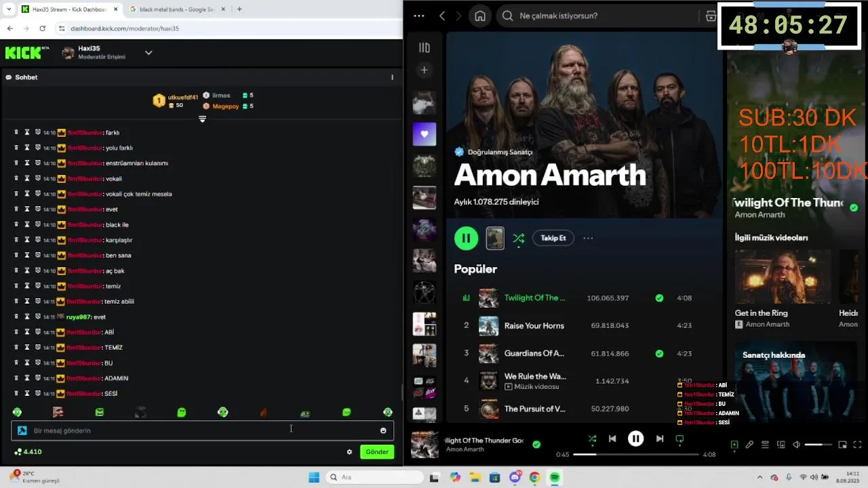Timeout the sender of the "ADAMIN" message
The height and width of the screenshot is (488, 868).
[x=27, y=378]
